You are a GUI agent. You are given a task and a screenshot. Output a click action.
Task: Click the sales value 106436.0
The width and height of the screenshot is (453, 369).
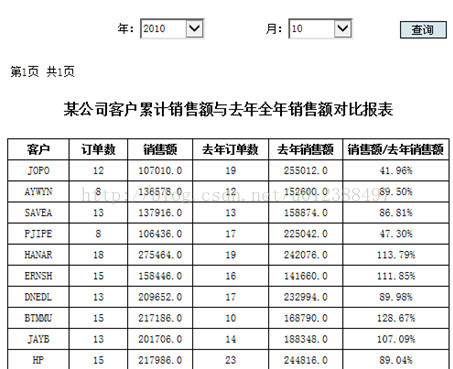tap(160, 234)
